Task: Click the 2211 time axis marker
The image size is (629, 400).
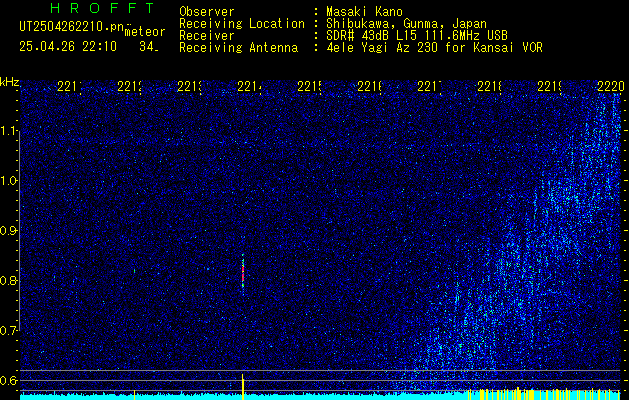Action: (69, 86)
